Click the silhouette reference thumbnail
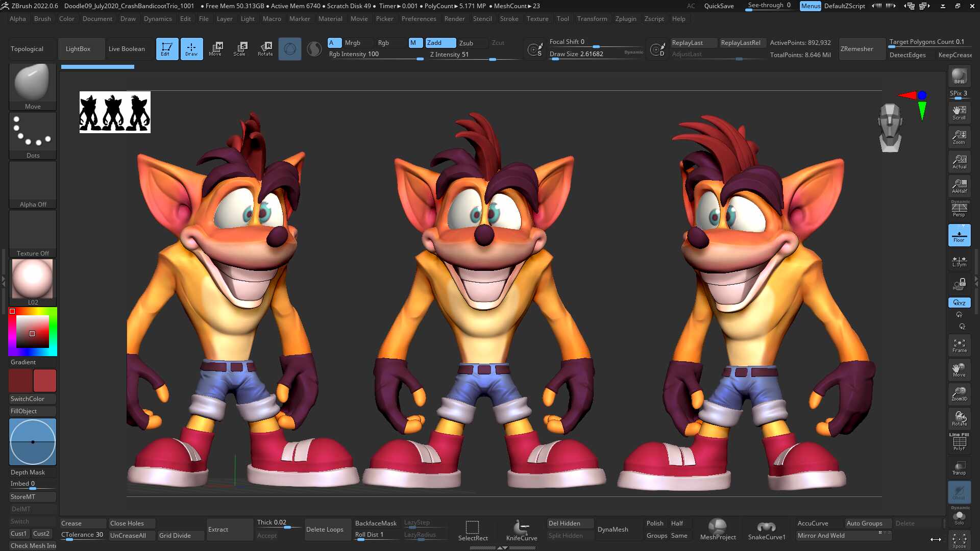The width and height of the screenshot is (980, 551). tap(115, 112)
